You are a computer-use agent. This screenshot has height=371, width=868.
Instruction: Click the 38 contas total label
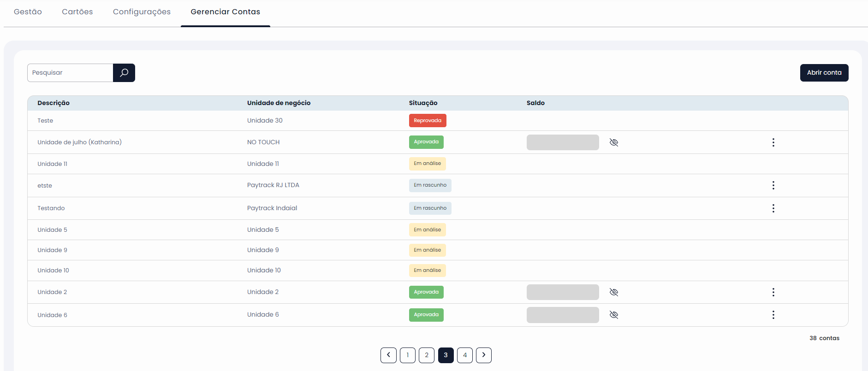coord(825,338)
